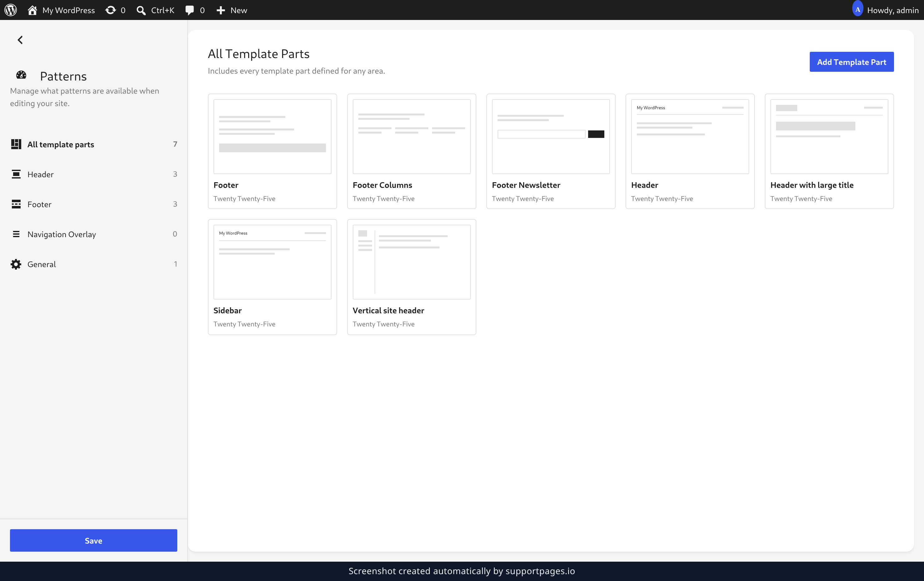Open Navigation Overlay category
Viewport: 924px width, 581px height.
(94, 234)
